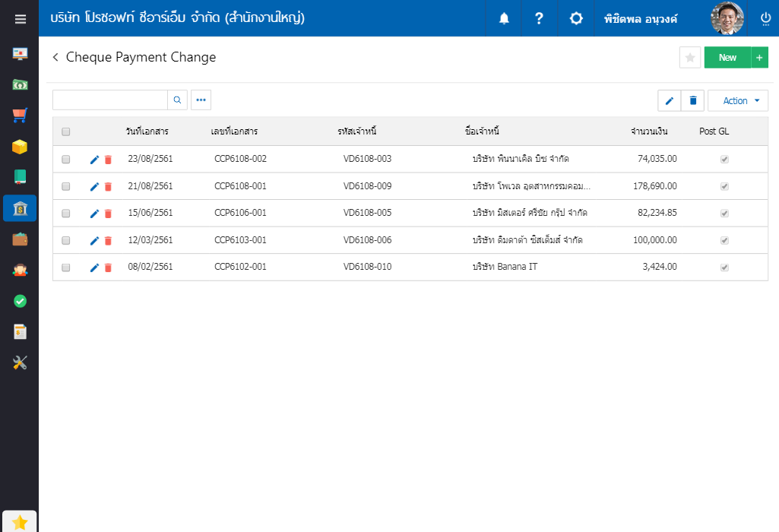Click the toolbar delete trash button
The width and height of the screenshot is (779, 532).
[693, 101]
